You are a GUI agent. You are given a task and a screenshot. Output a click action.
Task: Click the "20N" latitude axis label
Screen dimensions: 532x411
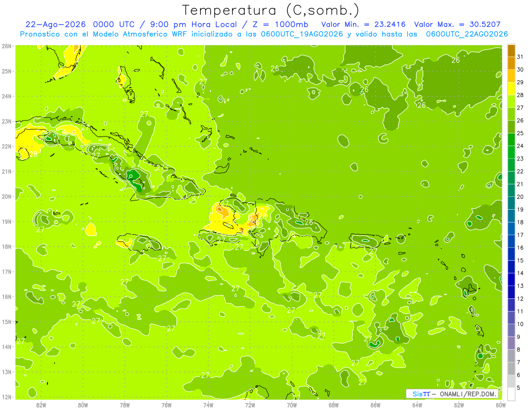7,196
